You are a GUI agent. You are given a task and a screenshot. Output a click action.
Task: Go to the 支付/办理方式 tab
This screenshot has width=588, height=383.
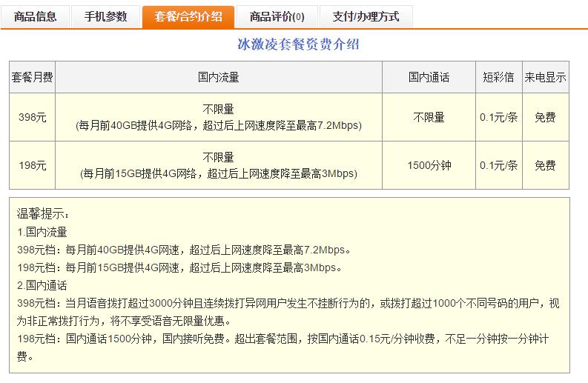(x=366, y=16)
